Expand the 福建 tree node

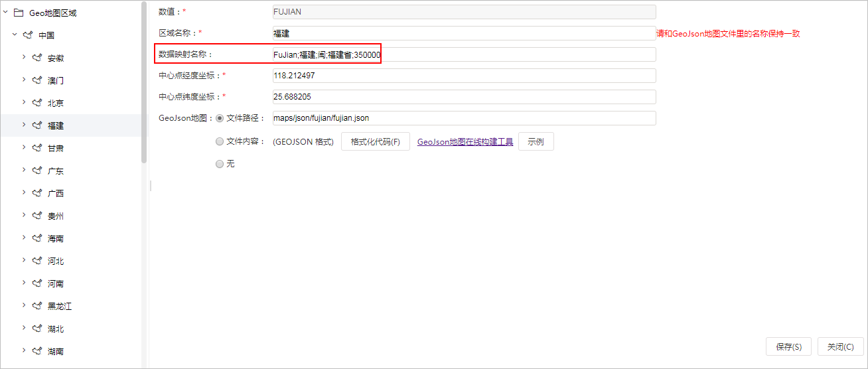point(24,125)
